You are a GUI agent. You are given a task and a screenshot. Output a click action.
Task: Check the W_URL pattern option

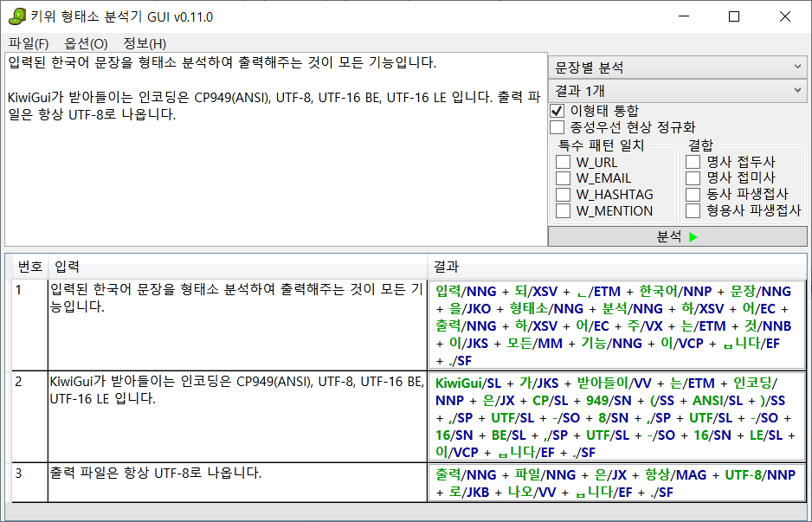563,163
